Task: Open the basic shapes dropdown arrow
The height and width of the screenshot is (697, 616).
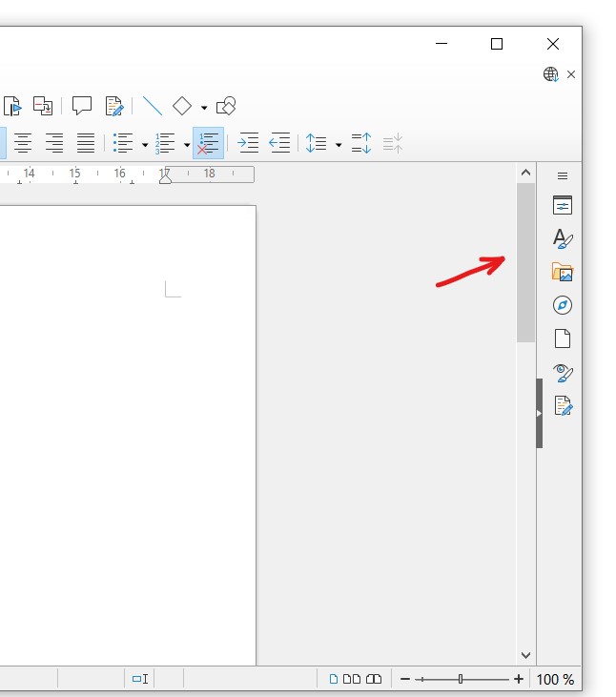Action: point(204,108)
